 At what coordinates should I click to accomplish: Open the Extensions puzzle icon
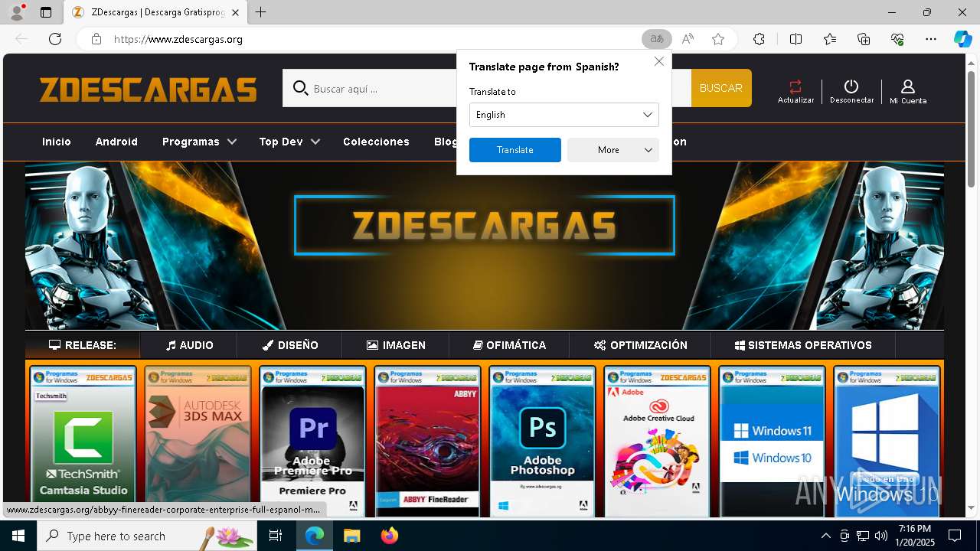[x=759, y=39]
